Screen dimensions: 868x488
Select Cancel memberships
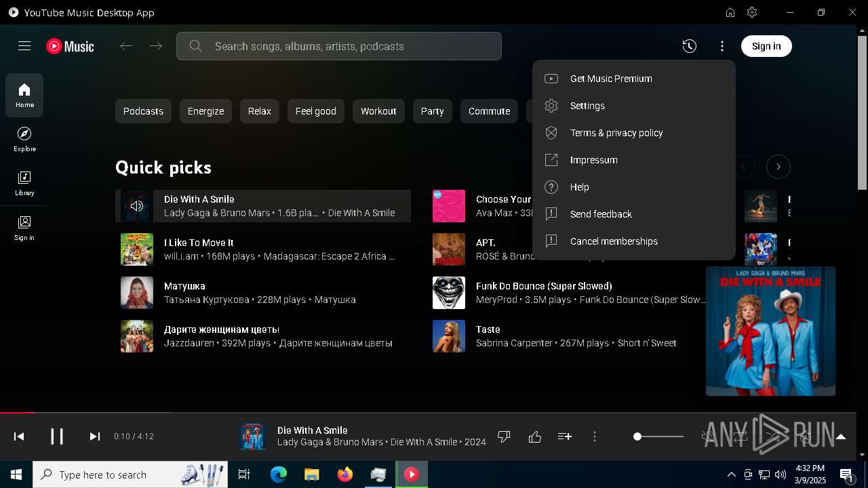(634, 241)
